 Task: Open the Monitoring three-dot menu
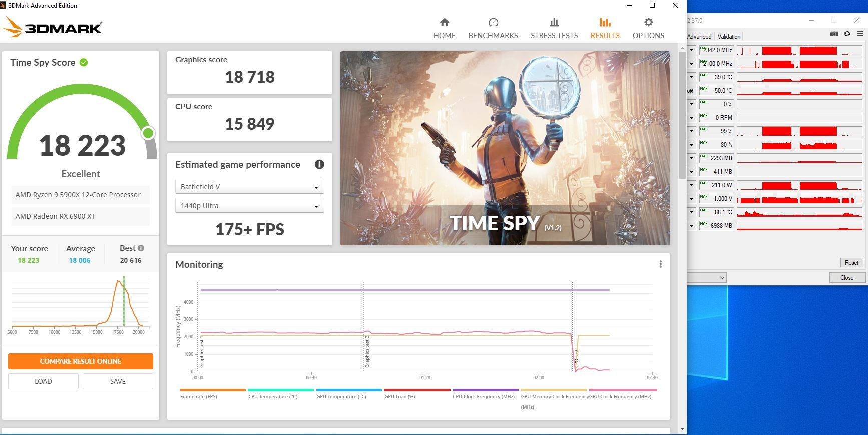pyautogui.click(x=661, y=264)
